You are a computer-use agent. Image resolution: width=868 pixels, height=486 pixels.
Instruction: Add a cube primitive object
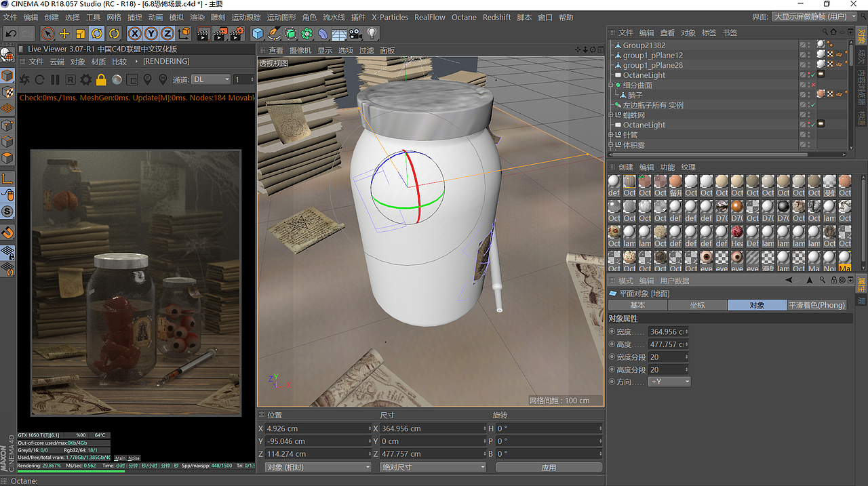258,33
